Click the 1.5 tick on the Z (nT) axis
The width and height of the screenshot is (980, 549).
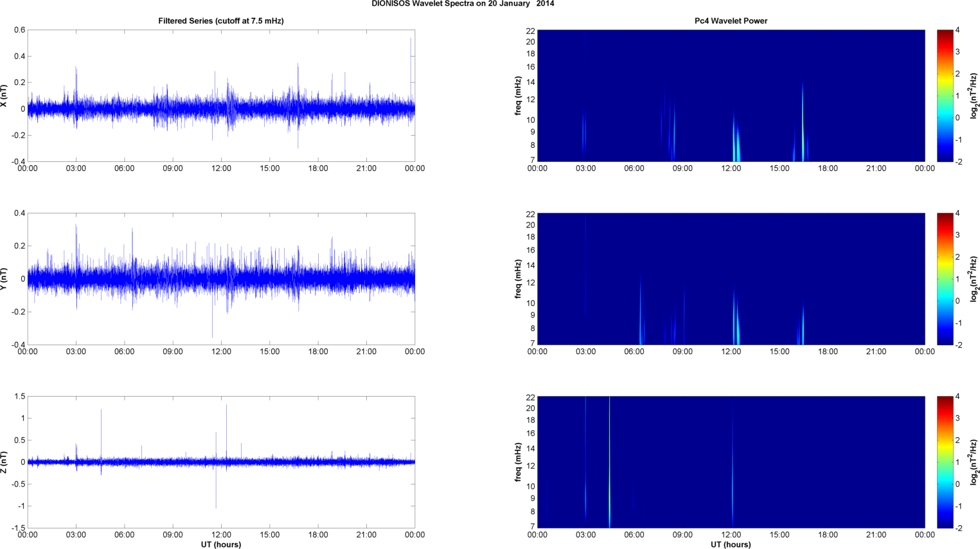[x=19, y=397]
